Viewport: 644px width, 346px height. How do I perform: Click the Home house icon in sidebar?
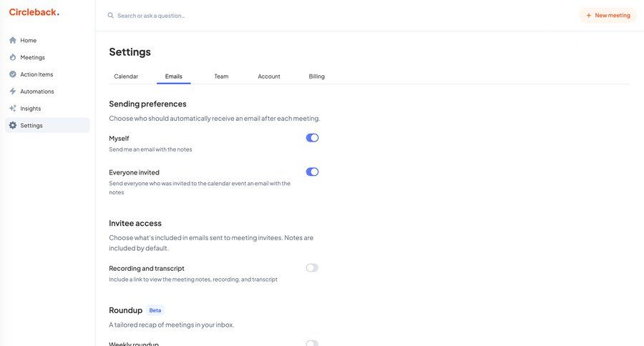pos(13,40)
